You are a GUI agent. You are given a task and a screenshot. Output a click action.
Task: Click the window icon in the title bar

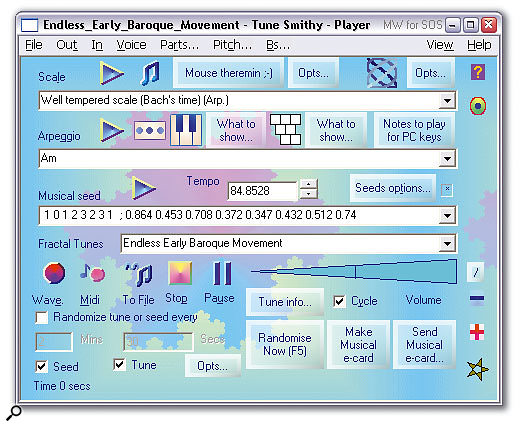(29, 25)
